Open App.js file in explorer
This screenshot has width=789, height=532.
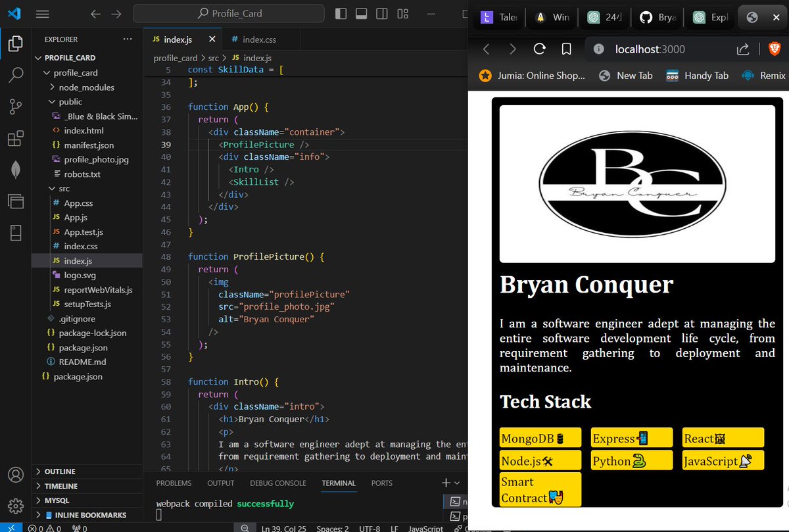coord(76,218)
